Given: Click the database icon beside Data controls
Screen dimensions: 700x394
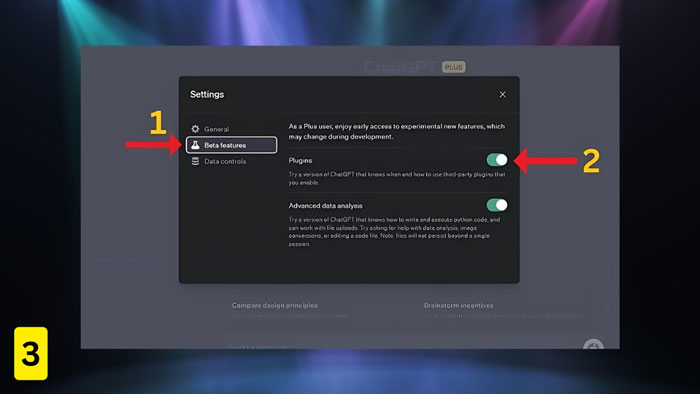Looking at the screenshot, I should (195, 161).
